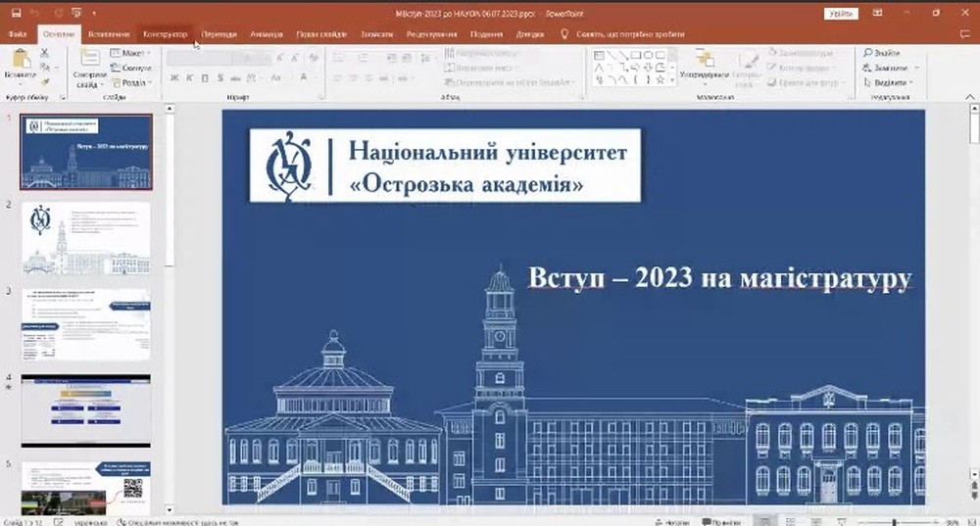
Task: Click the zoom slider in status bar
Action: point(894,521)
